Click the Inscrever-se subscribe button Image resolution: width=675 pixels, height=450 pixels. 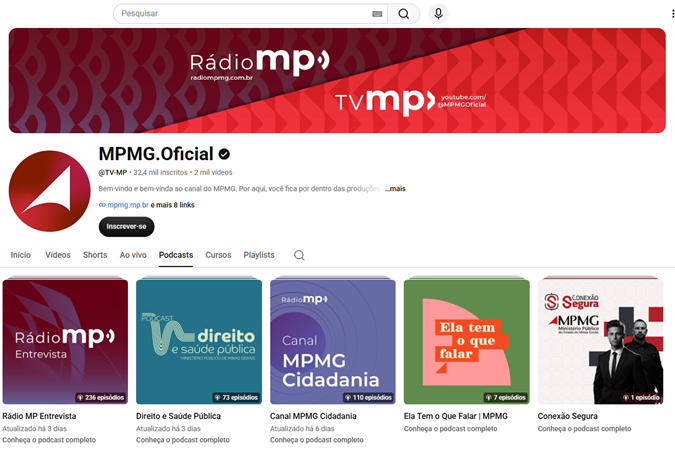(127, 227)
